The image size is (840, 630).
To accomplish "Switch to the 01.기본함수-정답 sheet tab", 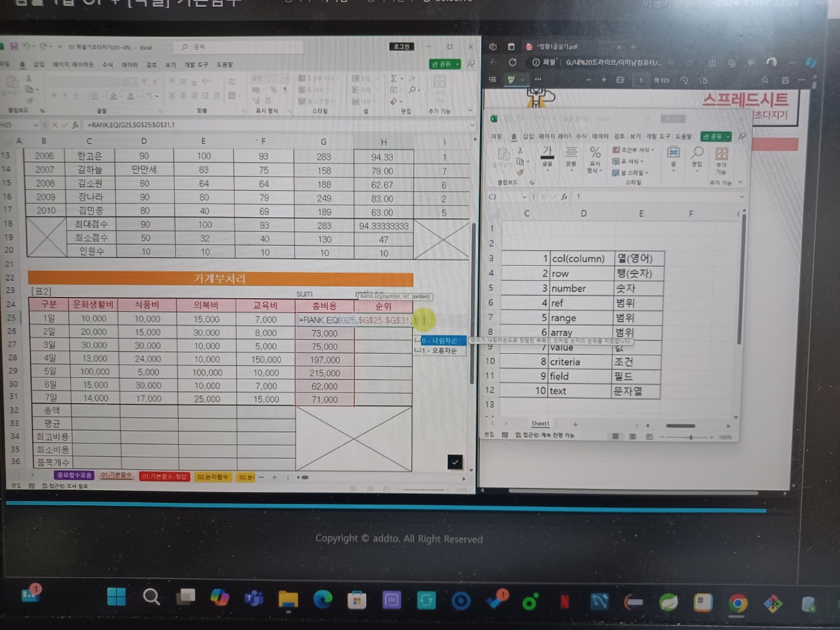I will point(164,477).
